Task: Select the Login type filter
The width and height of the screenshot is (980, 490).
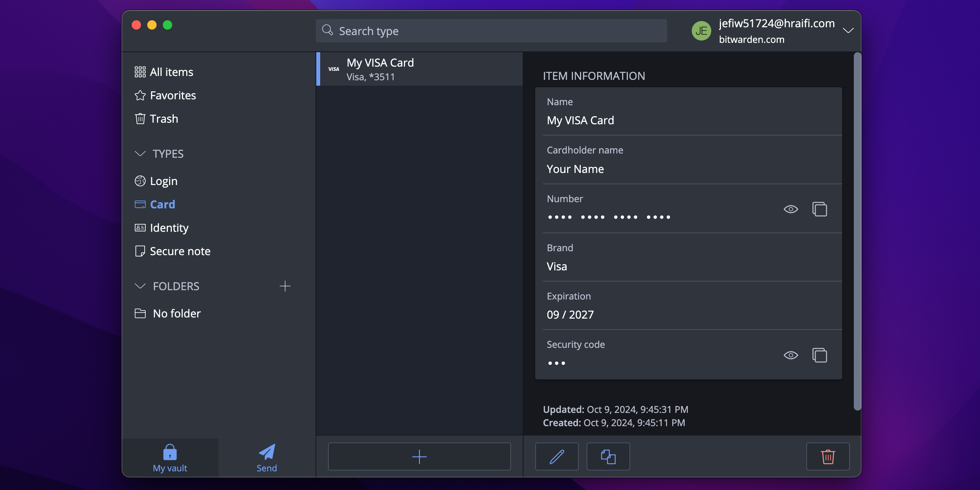Action: [164, 181]
